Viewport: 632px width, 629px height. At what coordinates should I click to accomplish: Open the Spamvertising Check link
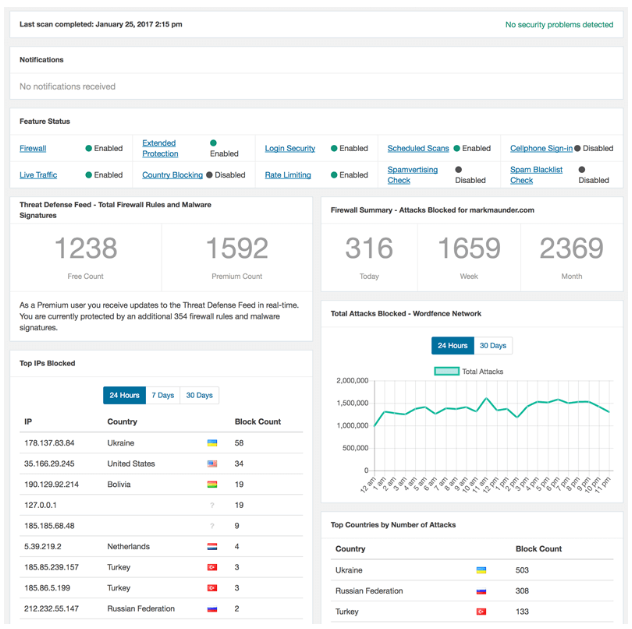(x=412, y=175)
